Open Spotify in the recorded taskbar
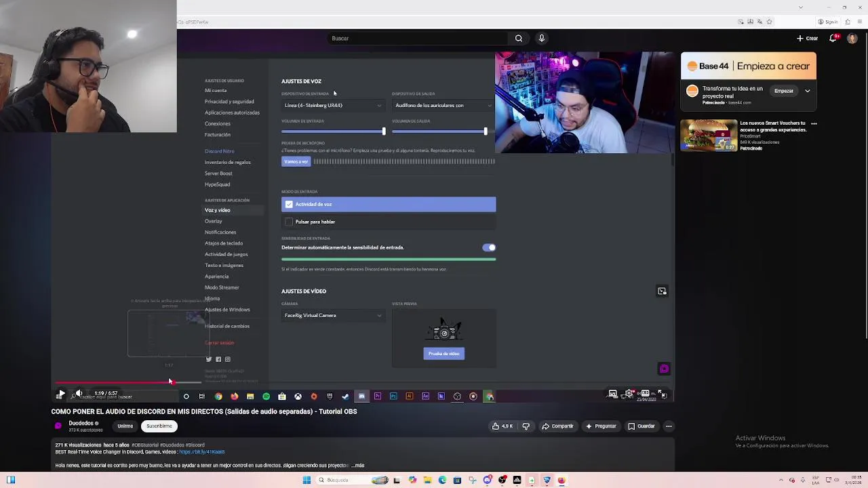This screenshot has height=488, width=868. [266, 396]
